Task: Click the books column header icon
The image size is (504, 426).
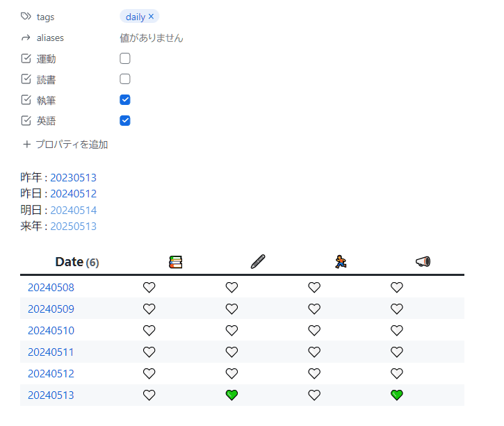Action: click(x=175, y=262)
